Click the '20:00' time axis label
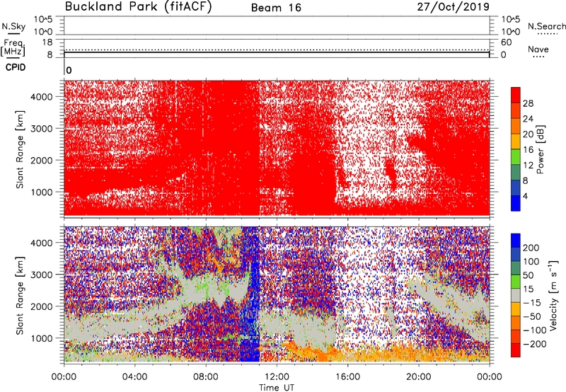 pyautogui.click(x=418, y=377)
